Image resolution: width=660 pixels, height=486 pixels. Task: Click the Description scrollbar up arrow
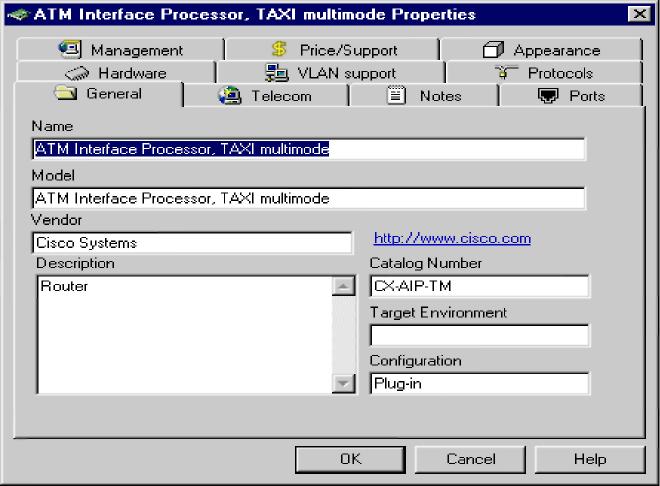[343, 286]
